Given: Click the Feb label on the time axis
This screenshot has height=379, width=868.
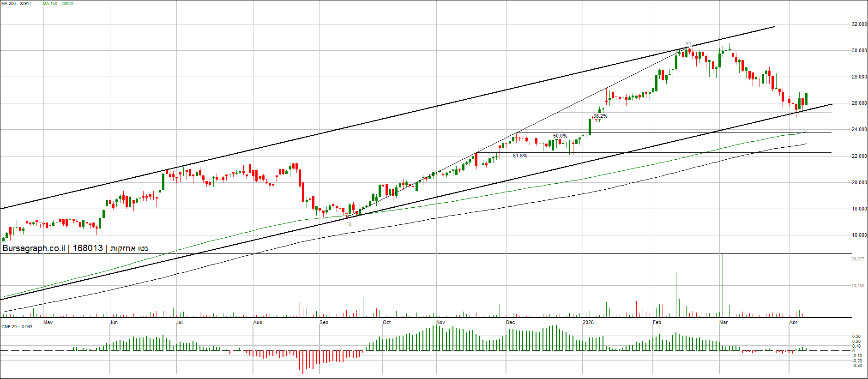Looking at the screenshot, I should (x=657, y=322).
